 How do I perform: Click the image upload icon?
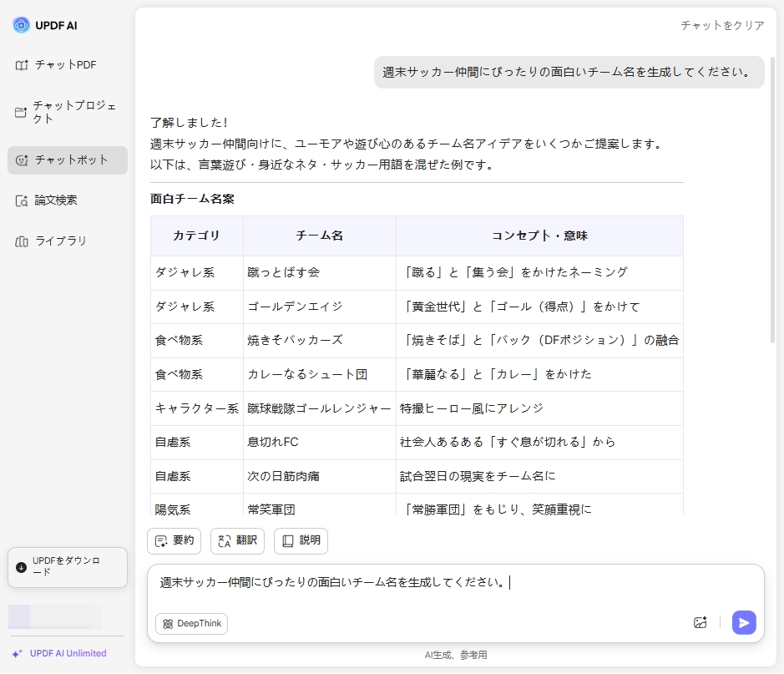(x=700, y=623)
